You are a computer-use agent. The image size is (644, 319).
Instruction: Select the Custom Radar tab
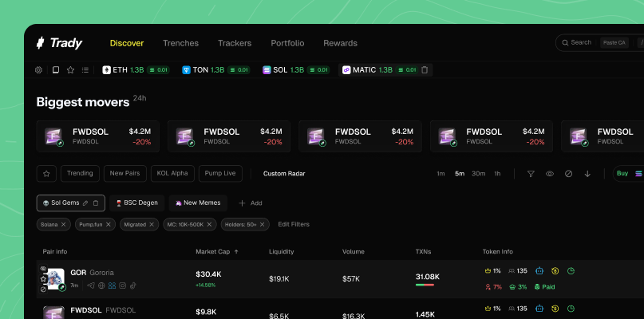(x=284, y=174)
